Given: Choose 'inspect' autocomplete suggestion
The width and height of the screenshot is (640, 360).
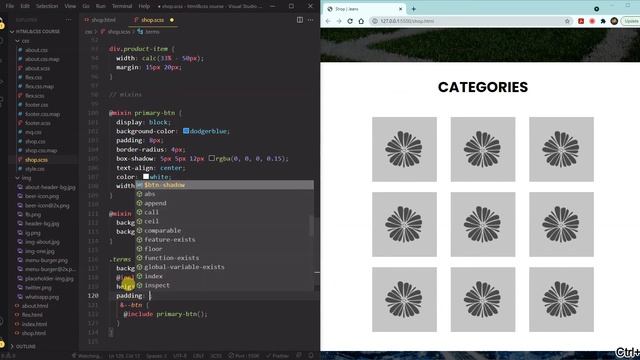Looking at the screenshot, I should (224, 285).
